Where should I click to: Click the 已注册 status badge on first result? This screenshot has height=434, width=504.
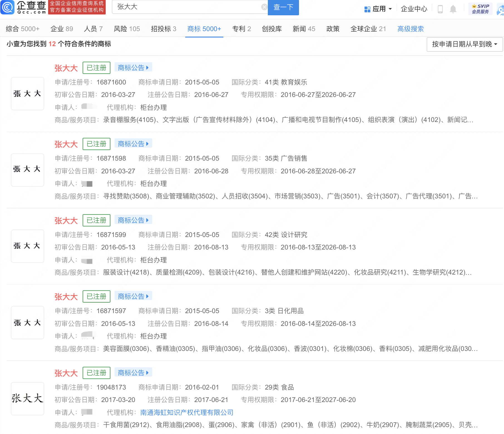click(96, 68)
